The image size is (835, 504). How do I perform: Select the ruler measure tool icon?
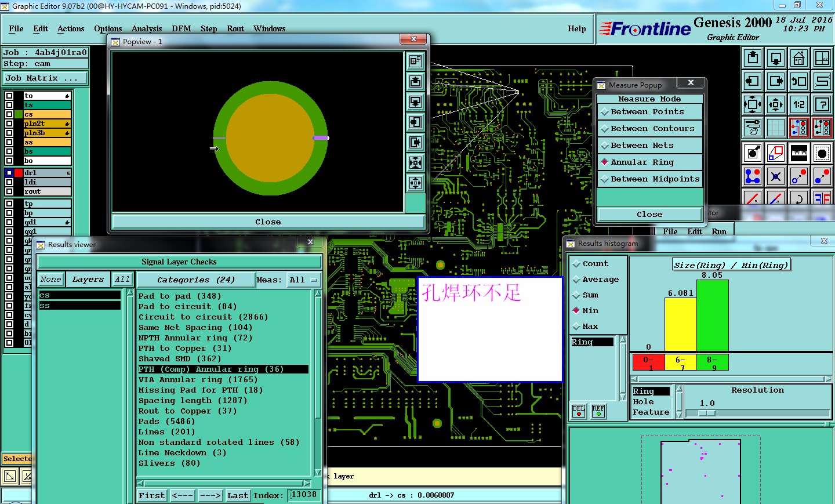coord(798,153)
